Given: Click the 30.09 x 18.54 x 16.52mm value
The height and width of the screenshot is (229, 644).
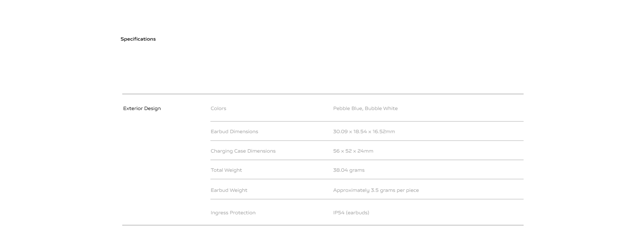Looking at the screenshot, I should click(x=364, y=131).
